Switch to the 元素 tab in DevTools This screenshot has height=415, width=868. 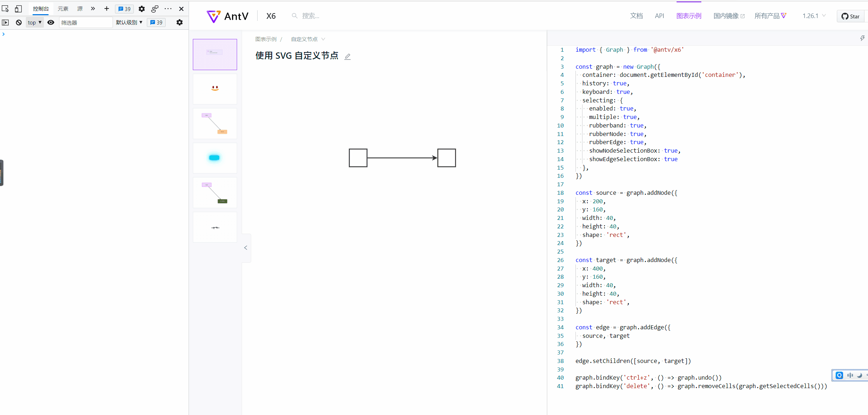[x=63, y=8]
